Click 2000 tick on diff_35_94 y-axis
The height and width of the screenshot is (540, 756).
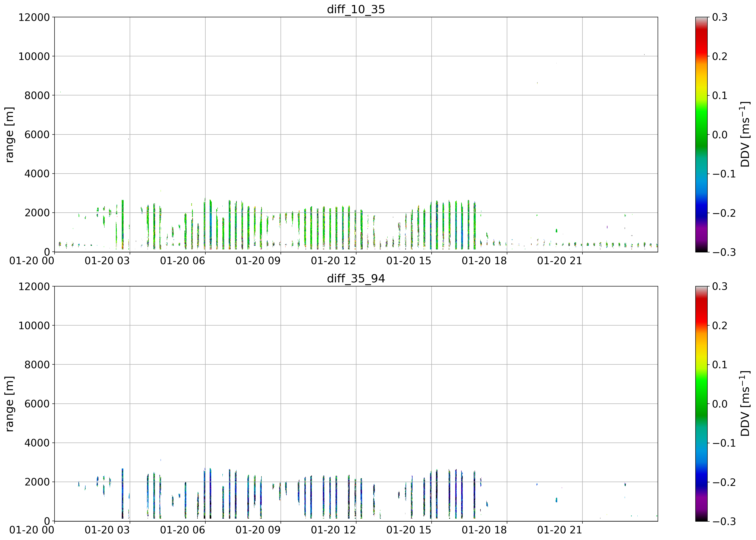coord(37,482)
